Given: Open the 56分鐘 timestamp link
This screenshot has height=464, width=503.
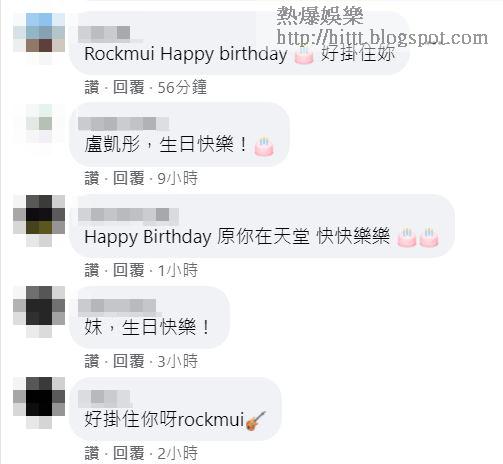Looking at the screenshot, I should 182,87.
